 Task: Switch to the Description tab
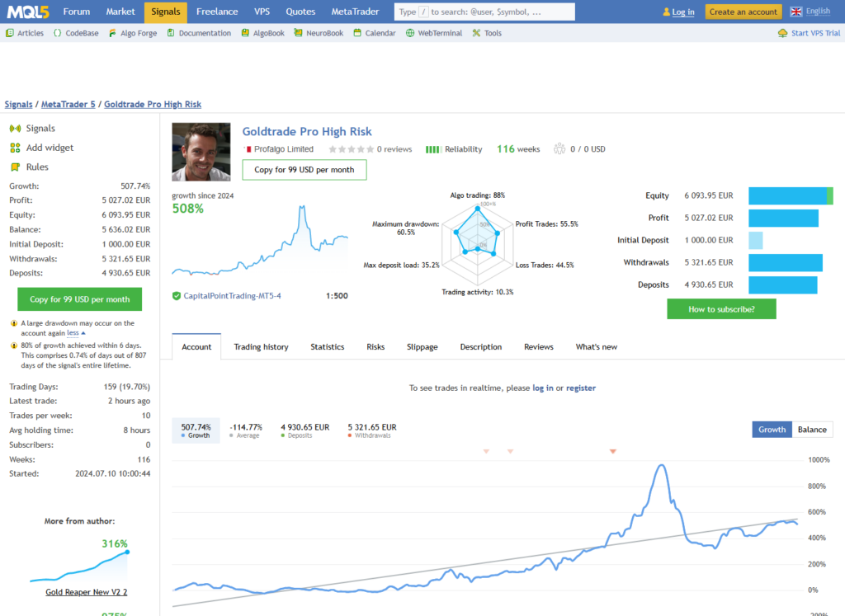pyautogui.click(x=481, y=347)
